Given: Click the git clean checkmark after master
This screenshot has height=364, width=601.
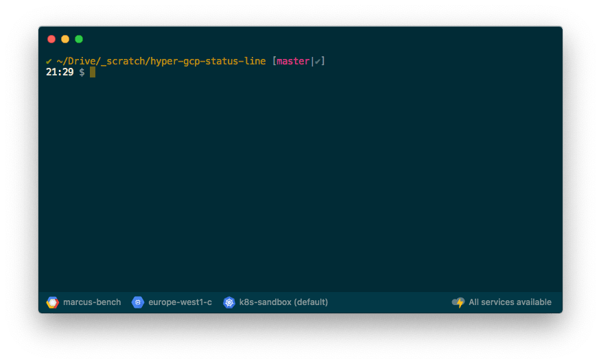Looking at the screenshot, I should (318, 61).
